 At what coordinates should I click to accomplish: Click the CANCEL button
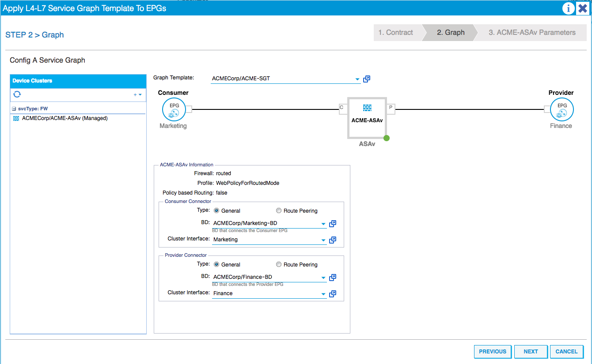coord(566,352)
